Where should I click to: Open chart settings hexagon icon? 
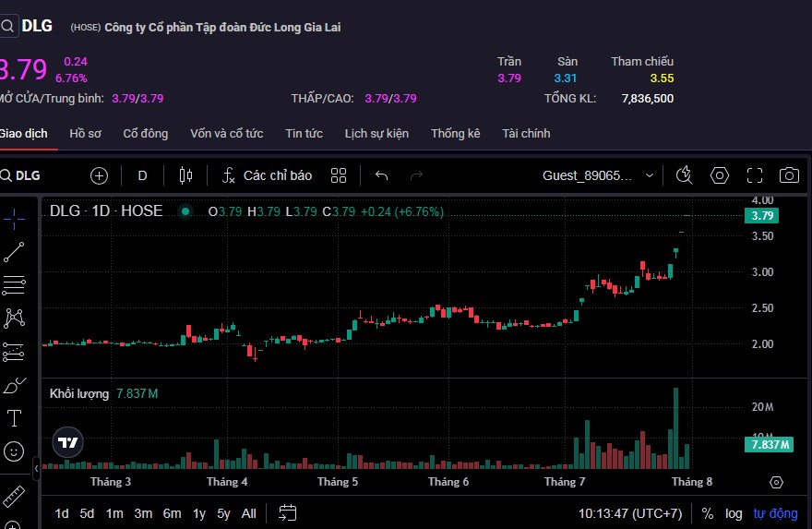click(x=720, y=175)
